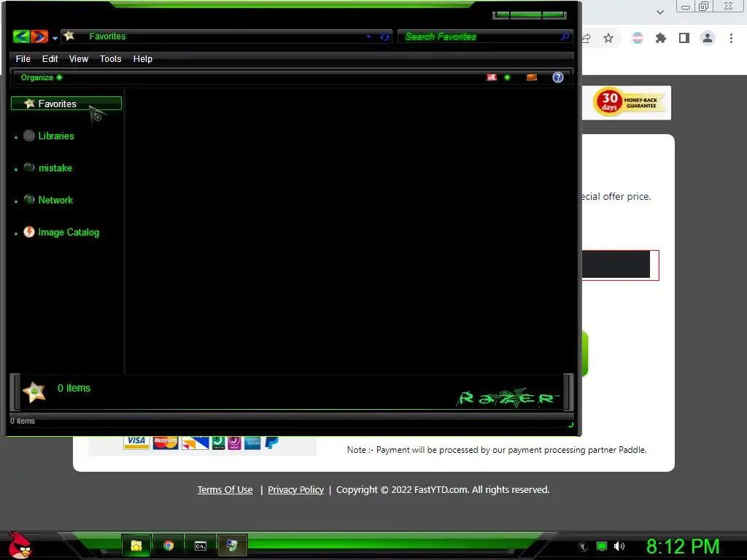Click the Image Catalog lightning icon
Viewport: 747px width, 560px height.
[29, 232]
